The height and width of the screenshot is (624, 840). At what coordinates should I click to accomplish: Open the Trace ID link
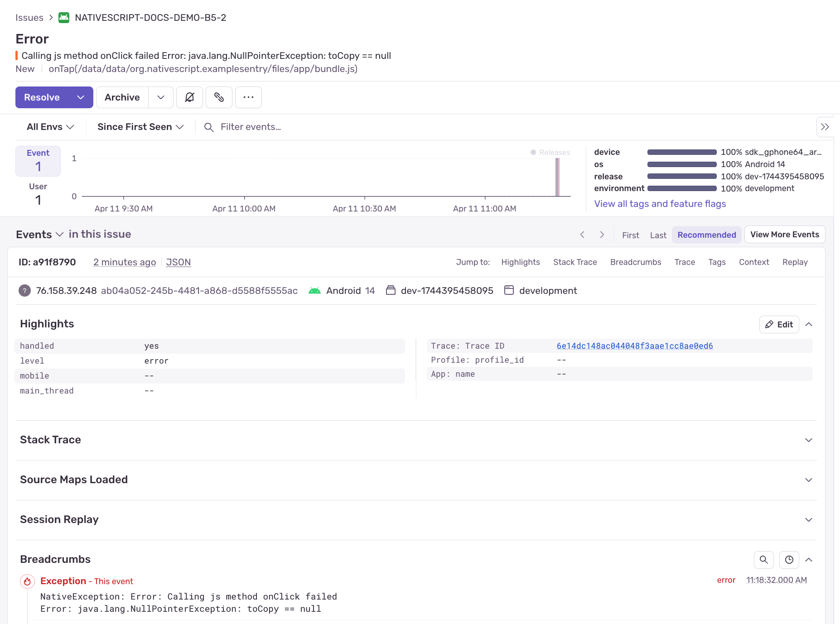pyautogui.click(x=634, y=346)
